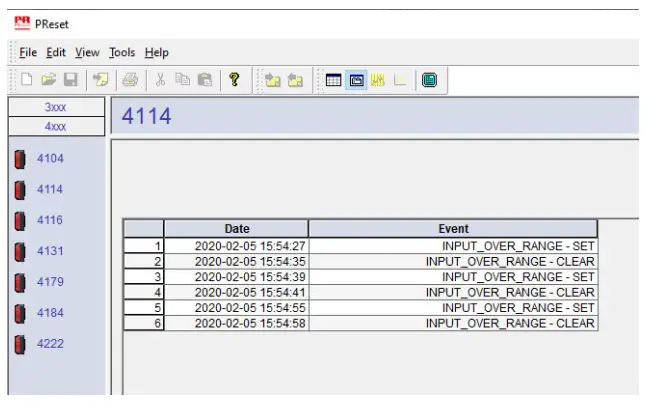The height and width of the screenshot is (407, 649).
Task: Click the Save floppy disk icon
Action: tap(71, 79)
